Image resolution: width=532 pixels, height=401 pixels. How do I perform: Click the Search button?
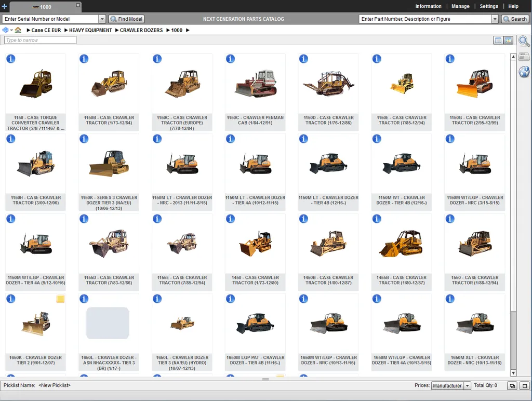tap(515, 19)
